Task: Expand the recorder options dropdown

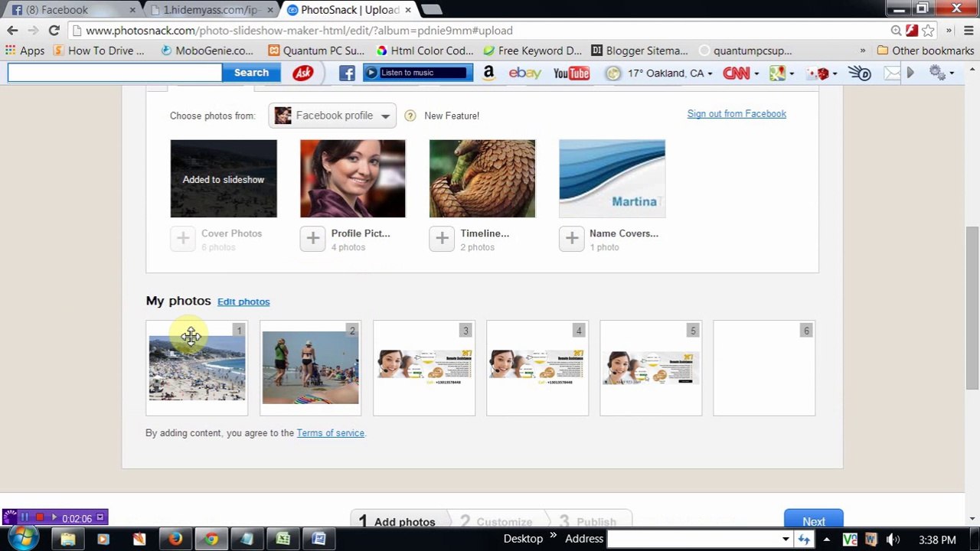Action: click(100, 518)
